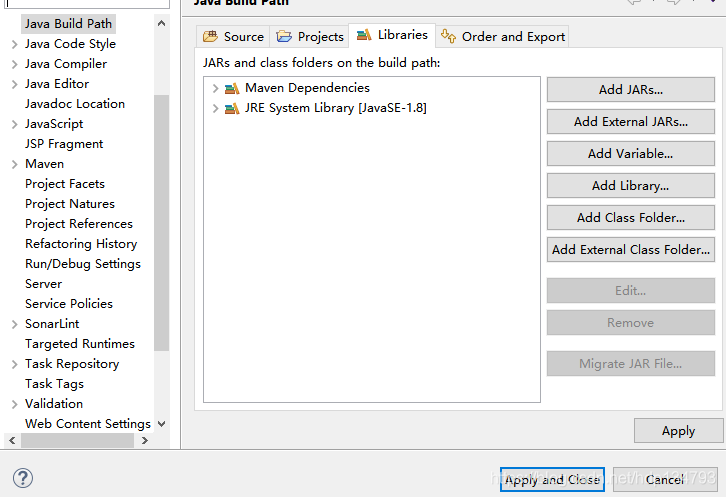Viewport: 726px width, 497px height.
Task: Select Project References in sidebar
Action: click(79, 224)
